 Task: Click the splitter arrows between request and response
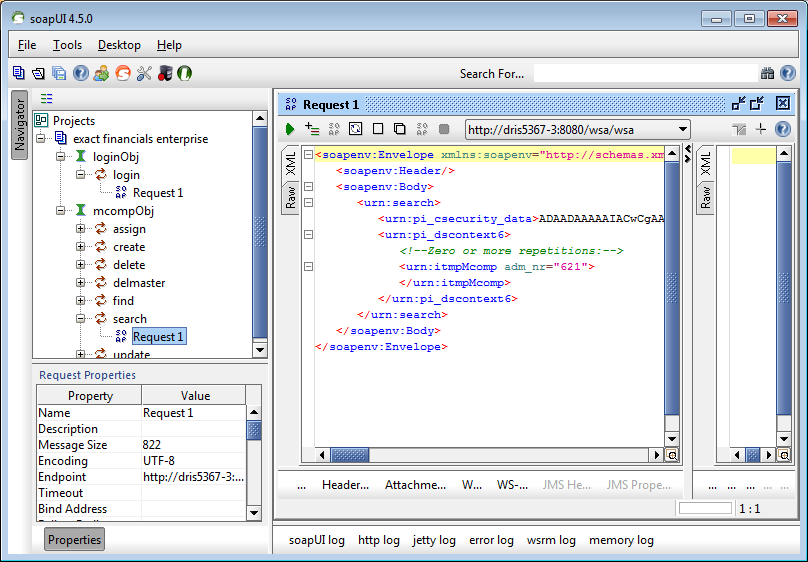point(687,154)
